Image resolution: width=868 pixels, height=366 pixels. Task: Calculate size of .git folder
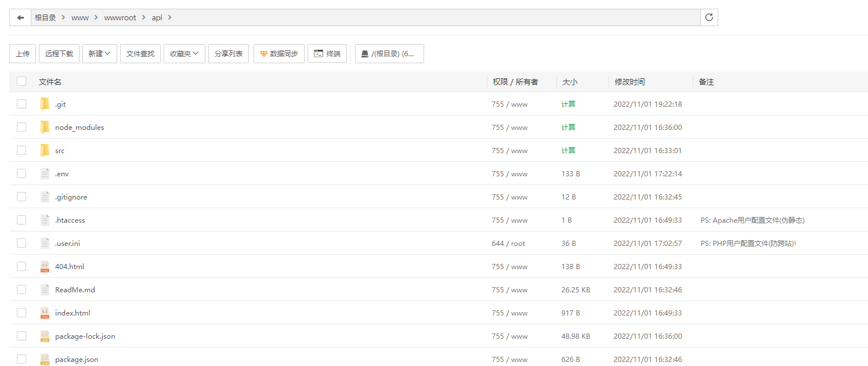coord(569,104)
